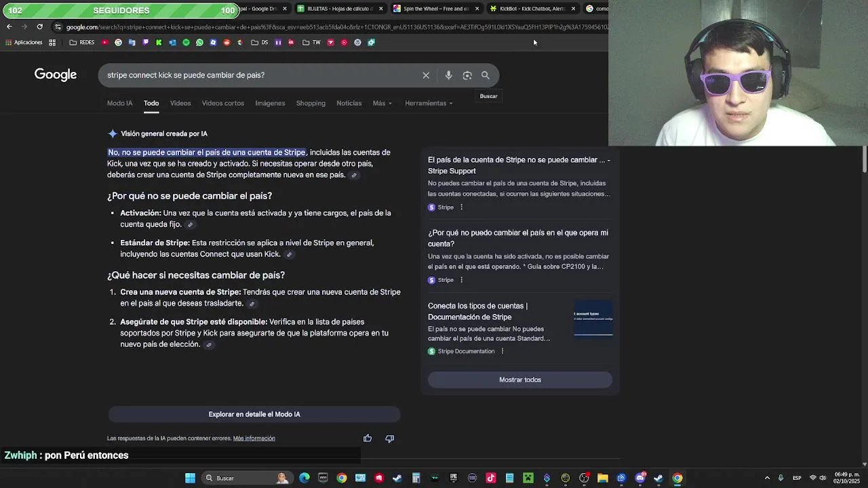The image size is (868, 488).
Task: Open the link icon after 'nueva en ese país'
Action: 354,175
